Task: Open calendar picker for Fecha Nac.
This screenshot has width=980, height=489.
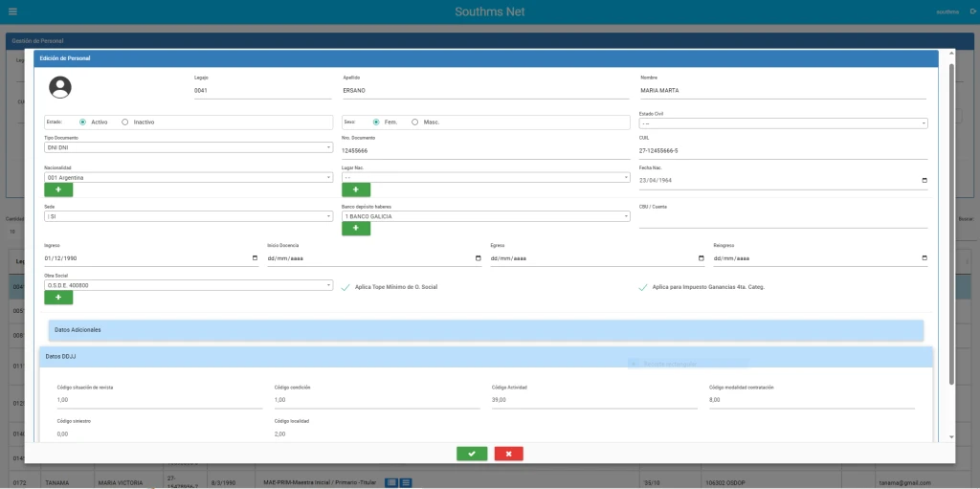Action: [924, 181]
